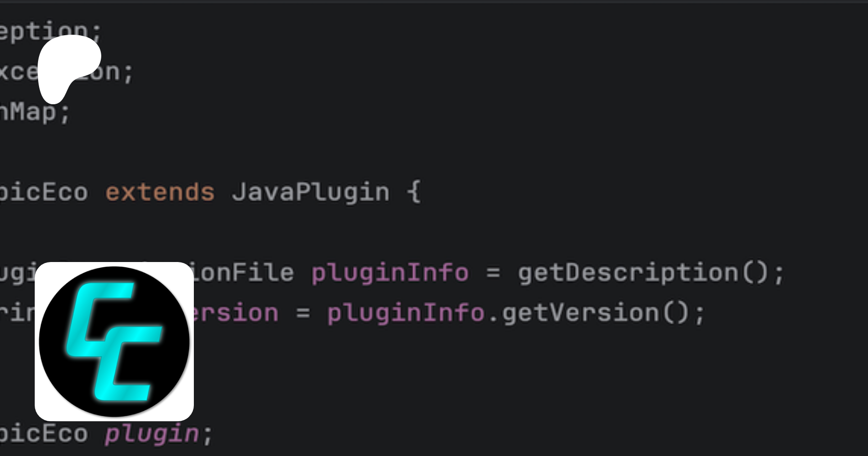Screen dimensions: 868x456
Task: Select the italic plugin field name
Action: pyautogui.click(x=152, y=433)
